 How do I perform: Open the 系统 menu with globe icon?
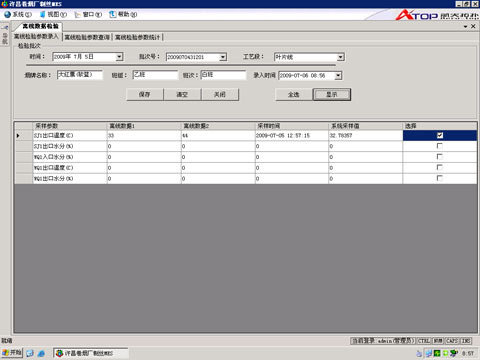click(18, 15)
